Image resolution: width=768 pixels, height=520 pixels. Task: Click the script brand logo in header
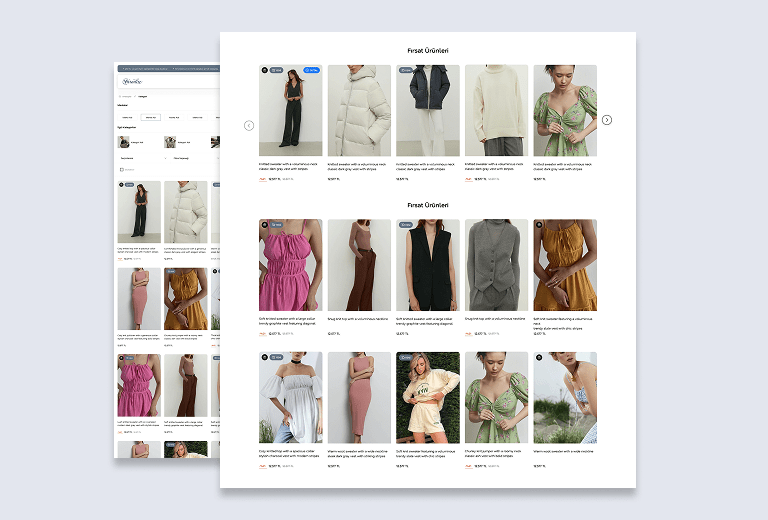(132, 81)
